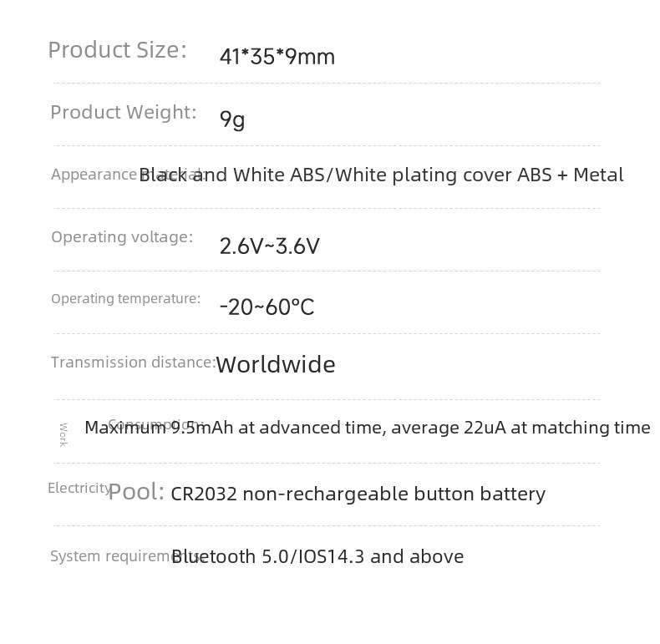Select the CR2032 non-rechargeable button battery text
This screenshot has width=660, height=644.
coord(358,494)
